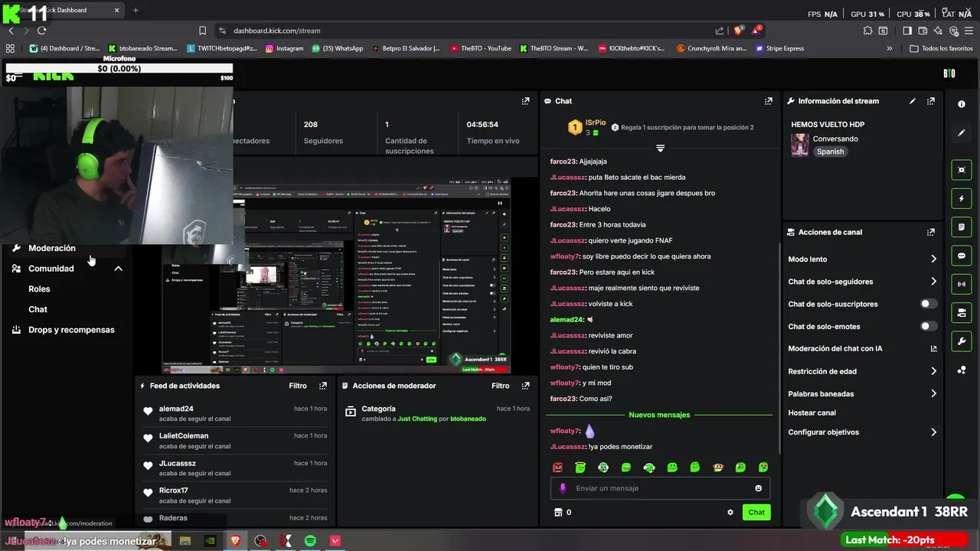Open the shop icon below chat input

pos(558,513)
